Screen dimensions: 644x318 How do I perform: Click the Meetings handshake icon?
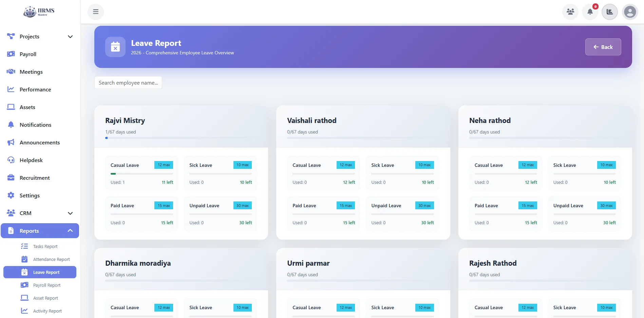(x=11, y=71)
